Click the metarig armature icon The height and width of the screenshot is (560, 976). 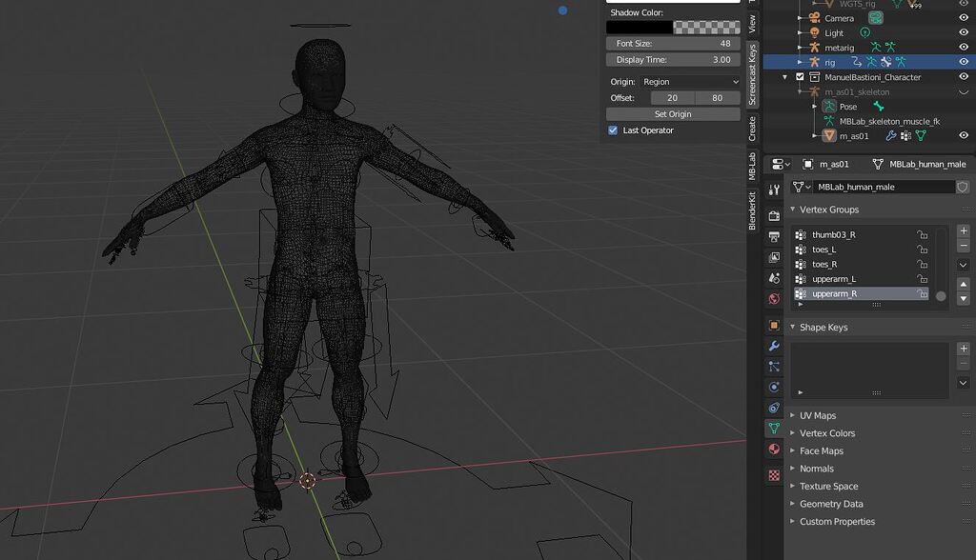click(x=814, y=48)
